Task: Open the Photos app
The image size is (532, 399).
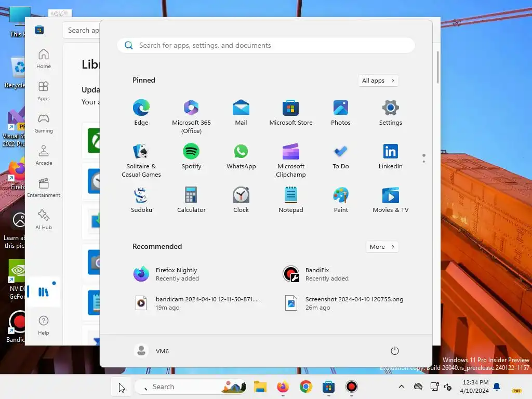Action: (341, 113)
